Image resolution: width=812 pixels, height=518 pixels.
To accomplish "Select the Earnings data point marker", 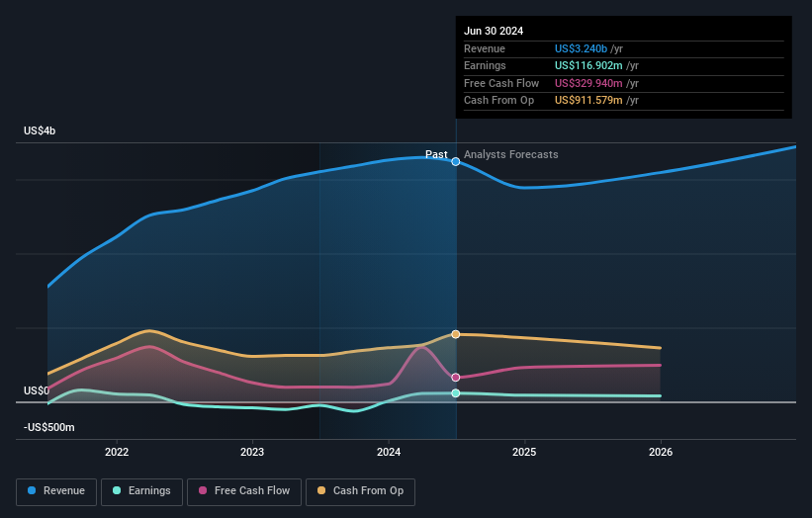I will click(x=456, y=393).
